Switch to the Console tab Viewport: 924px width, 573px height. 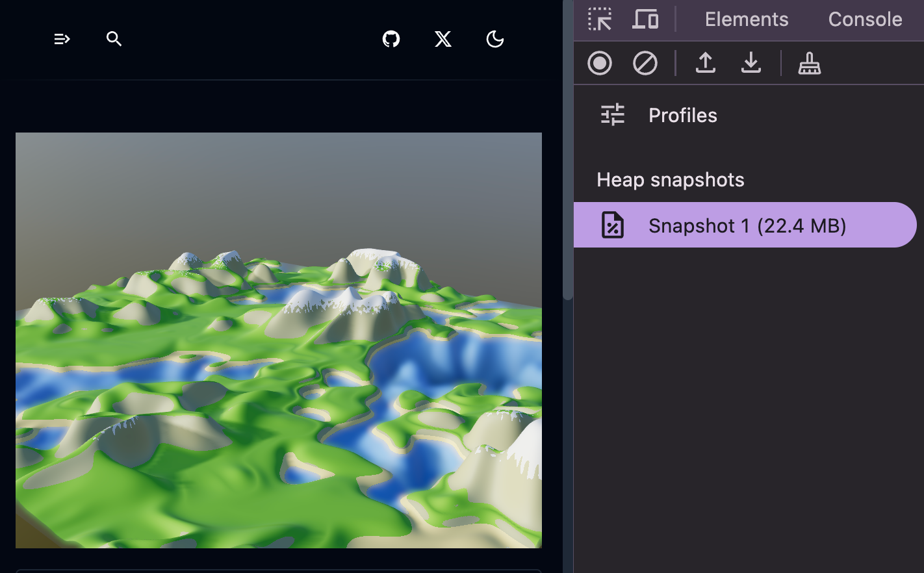click(864, 19)
